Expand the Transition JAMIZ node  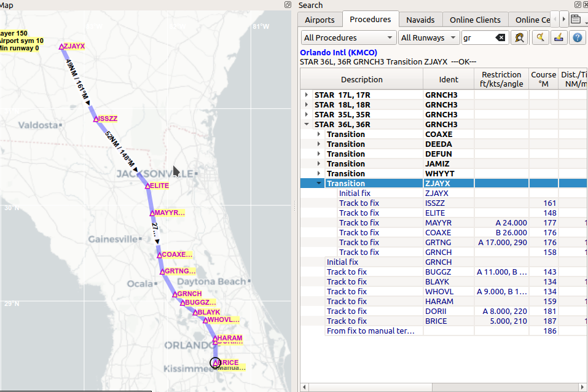pos(319,163)
